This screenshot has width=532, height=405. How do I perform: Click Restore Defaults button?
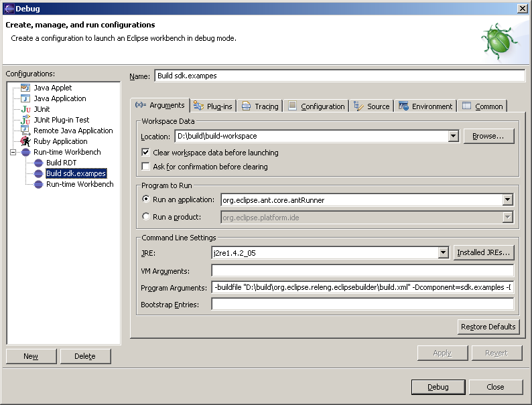click(x=488, y=327)
